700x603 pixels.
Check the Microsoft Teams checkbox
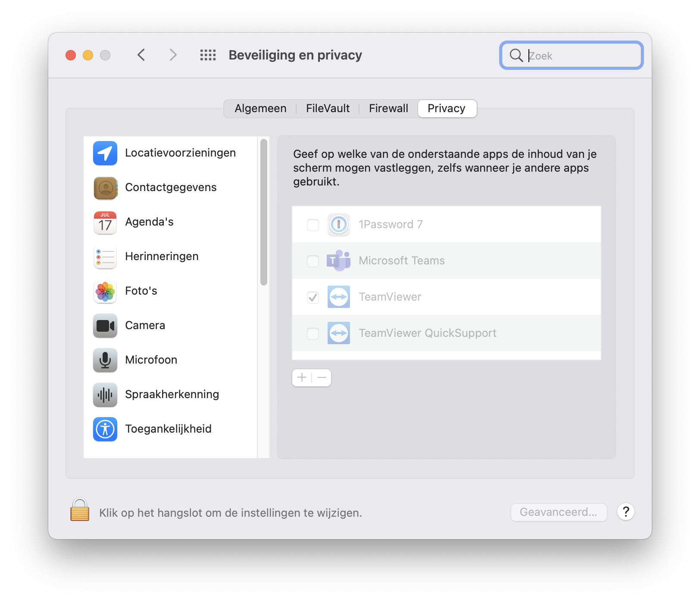312,261
